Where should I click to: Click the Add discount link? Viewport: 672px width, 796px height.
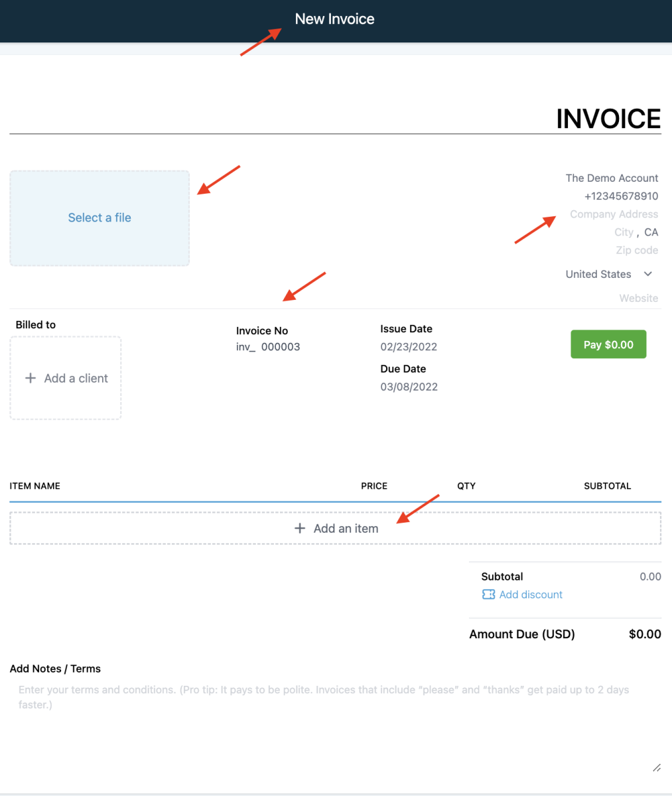531,594
